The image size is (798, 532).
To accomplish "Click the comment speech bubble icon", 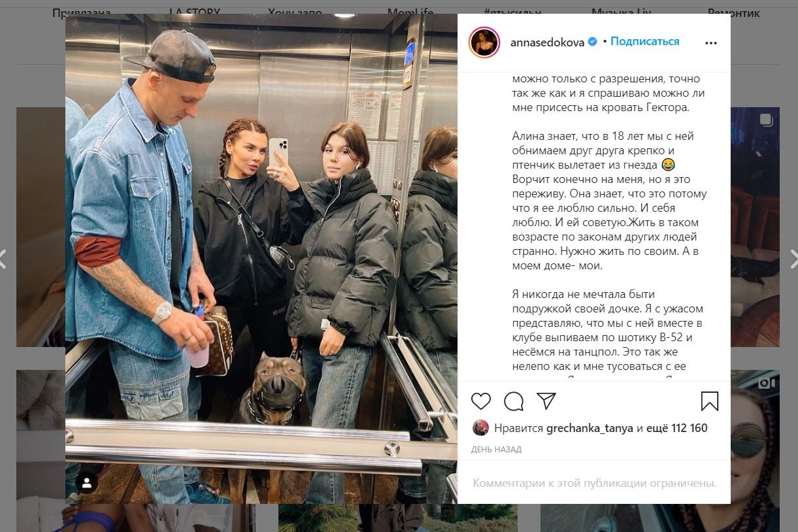I will (514, 401).
